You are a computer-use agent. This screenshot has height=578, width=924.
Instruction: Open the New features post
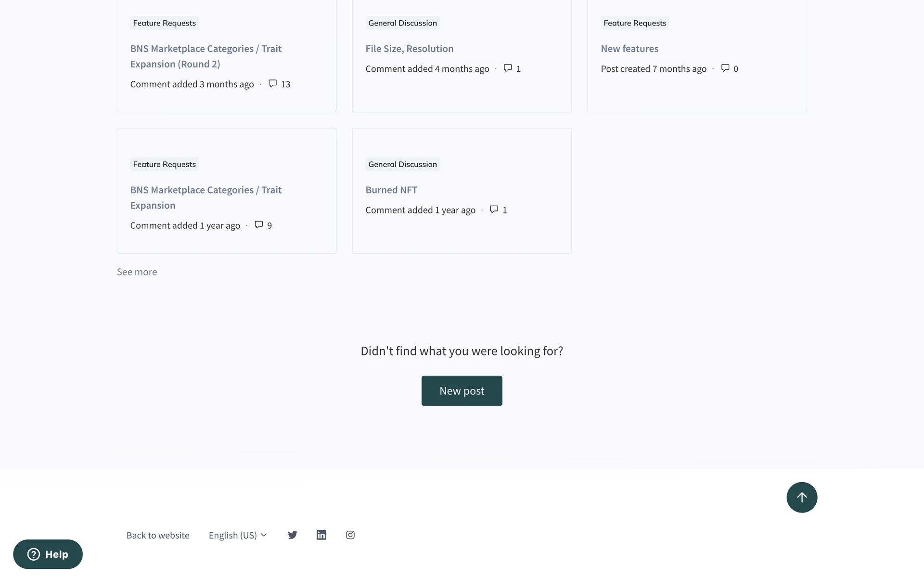629,49
